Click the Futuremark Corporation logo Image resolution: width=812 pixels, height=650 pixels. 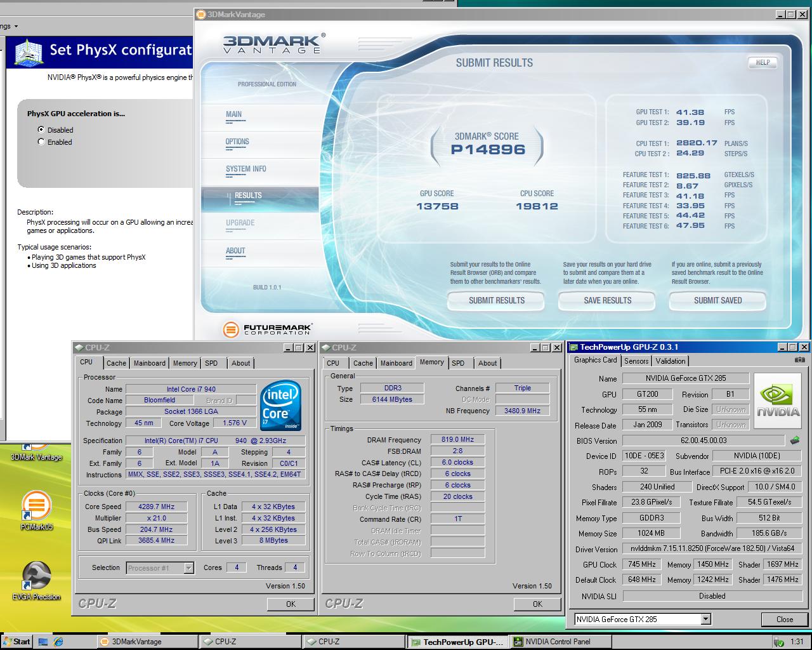(268, 329)
